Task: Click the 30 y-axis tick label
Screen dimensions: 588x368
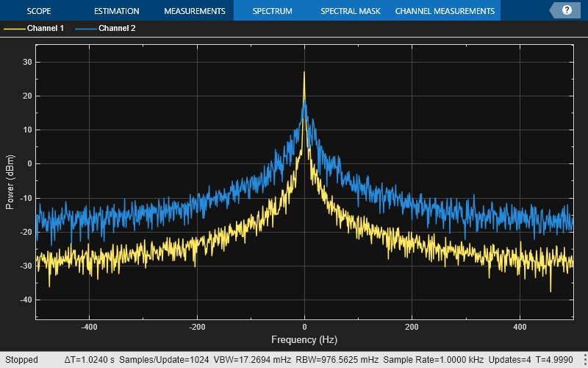Action: (x=27, y=62)
